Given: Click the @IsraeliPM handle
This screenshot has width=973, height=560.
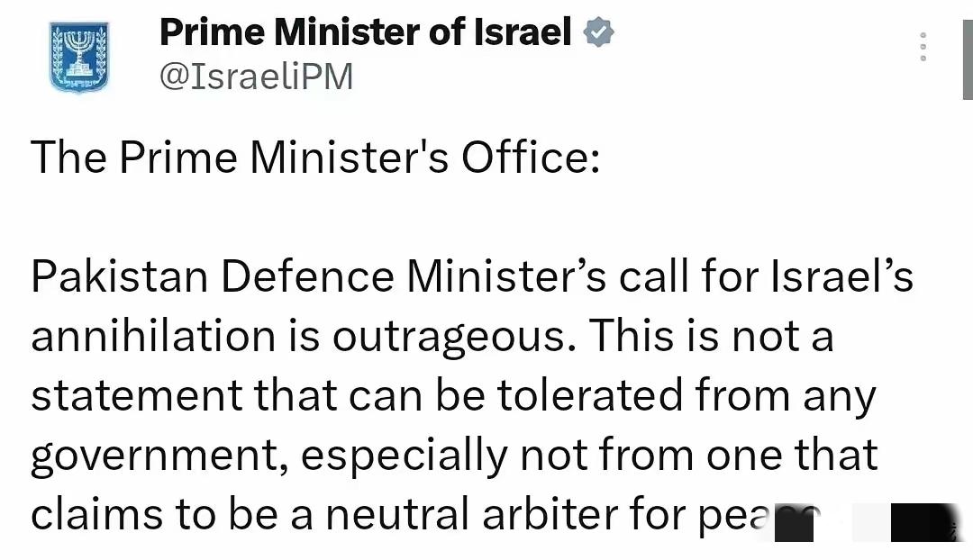Looking at the screenshot, I should 256,77.
